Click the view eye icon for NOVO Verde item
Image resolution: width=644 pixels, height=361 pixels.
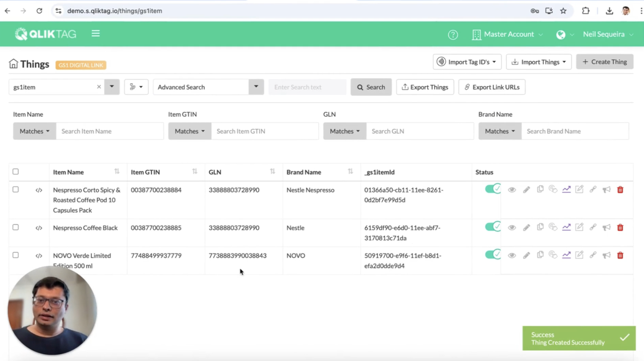512,256
